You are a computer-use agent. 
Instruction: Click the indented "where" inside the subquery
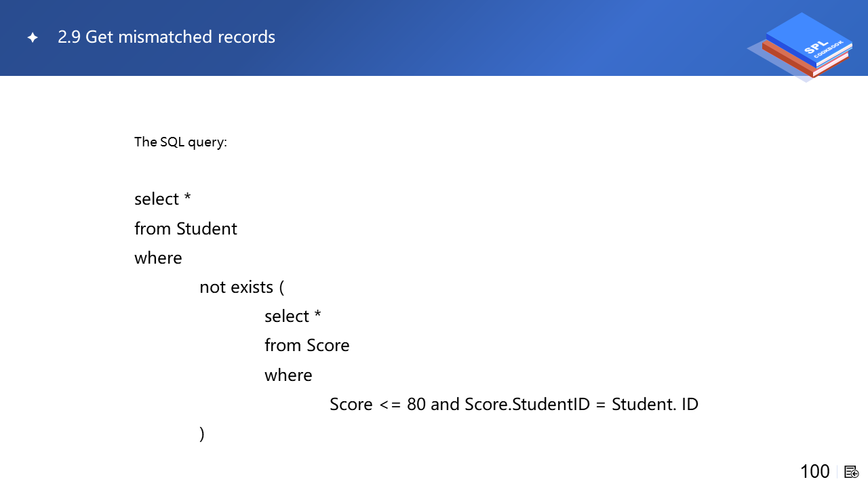[288, 375]
